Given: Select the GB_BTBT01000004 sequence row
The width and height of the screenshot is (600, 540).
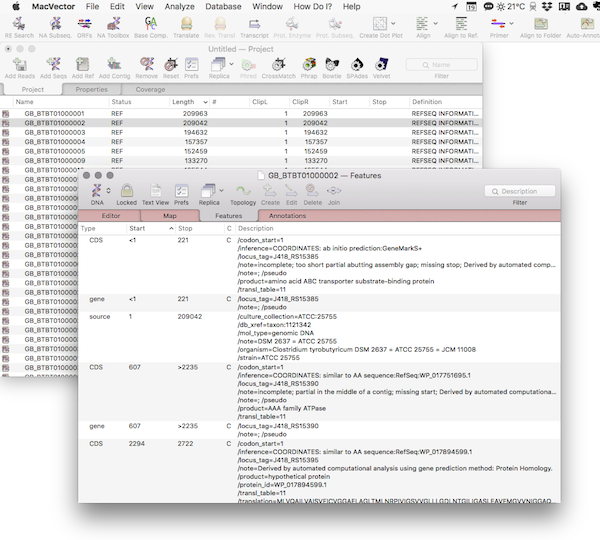Looking at the screenshot, I should point(55,141).
